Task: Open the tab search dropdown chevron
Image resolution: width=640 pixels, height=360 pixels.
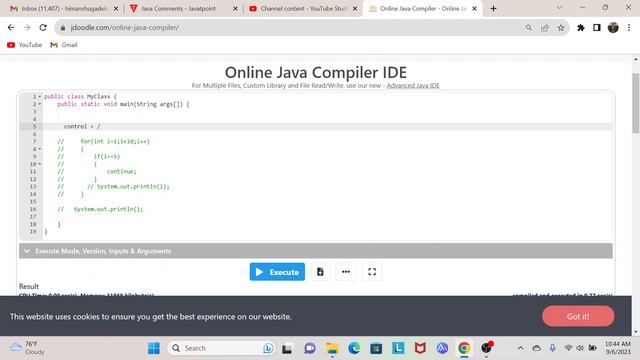Action: 560,8
